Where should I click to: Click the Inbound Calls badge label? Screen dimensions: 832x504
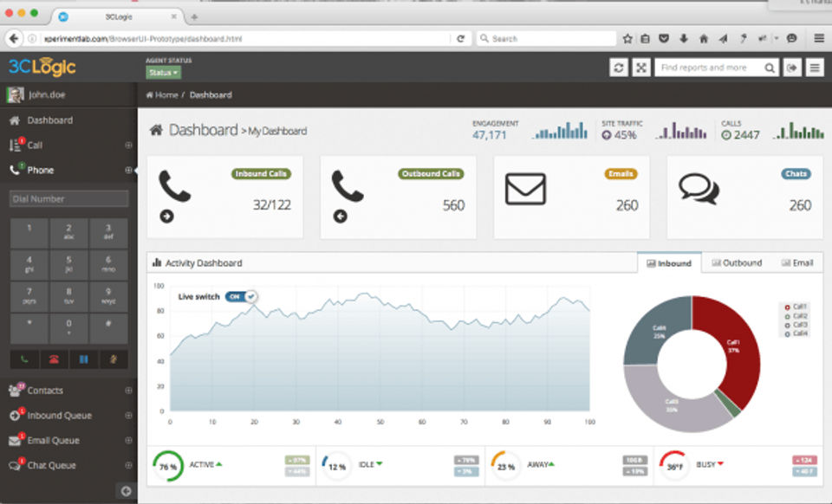261,174
